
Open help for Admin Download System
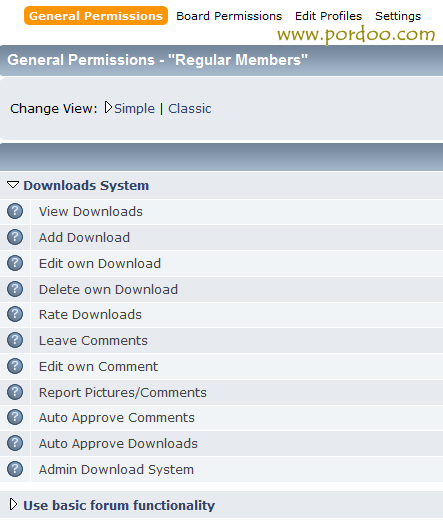15,469
